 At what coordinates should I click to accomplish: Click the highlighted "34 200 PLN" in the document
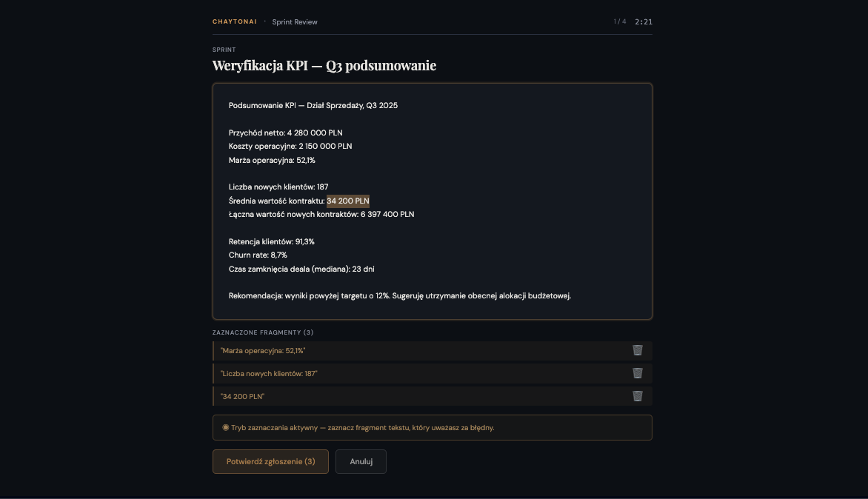pyautogui.click(x=347, y=201)
